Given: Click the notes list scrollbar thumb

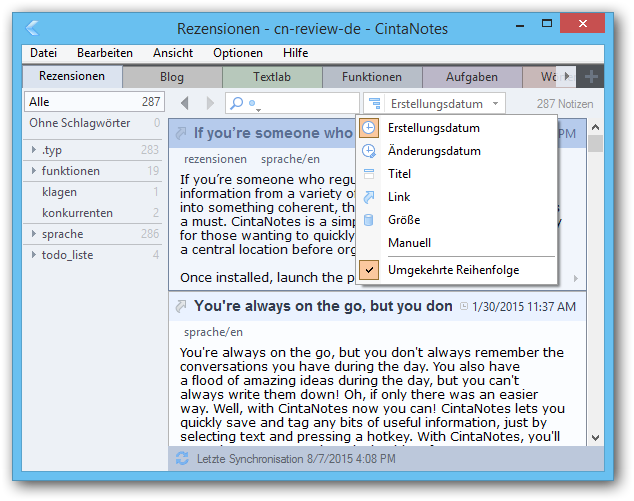Looking at the screenshot, I should pos(595,144).
